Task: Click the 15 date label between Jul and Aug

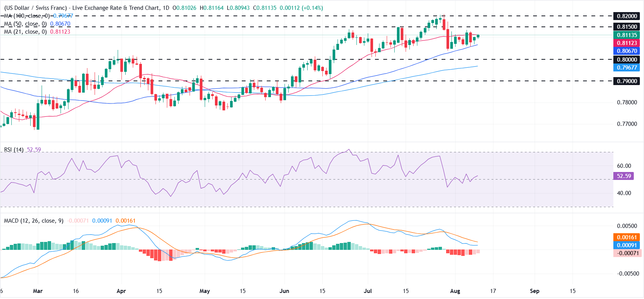Action: 406,291
